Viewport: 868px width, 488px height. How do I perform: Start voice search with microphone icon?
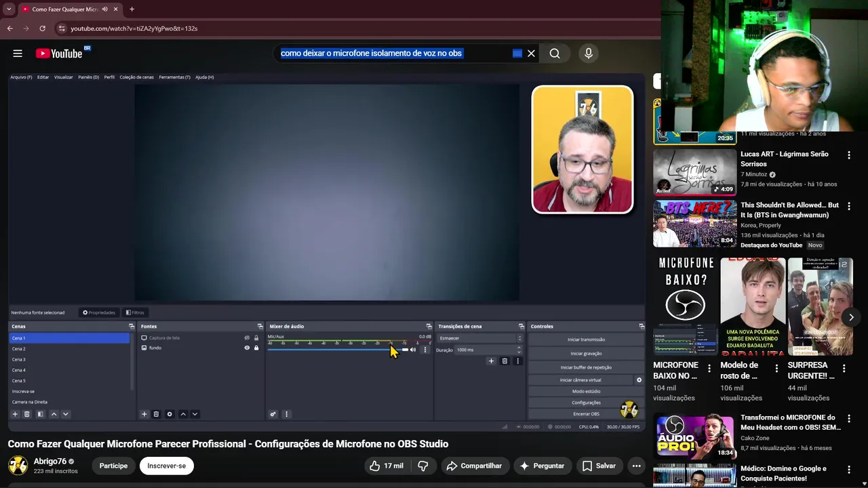pyautogui.click(x=589, y=54)
